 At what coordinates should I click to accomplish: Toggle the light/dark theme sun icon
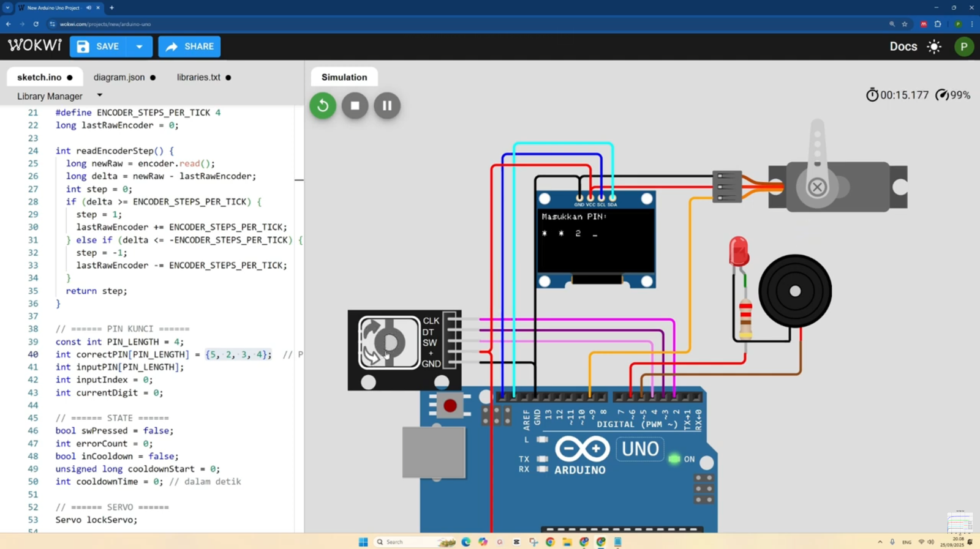[934, 47]
